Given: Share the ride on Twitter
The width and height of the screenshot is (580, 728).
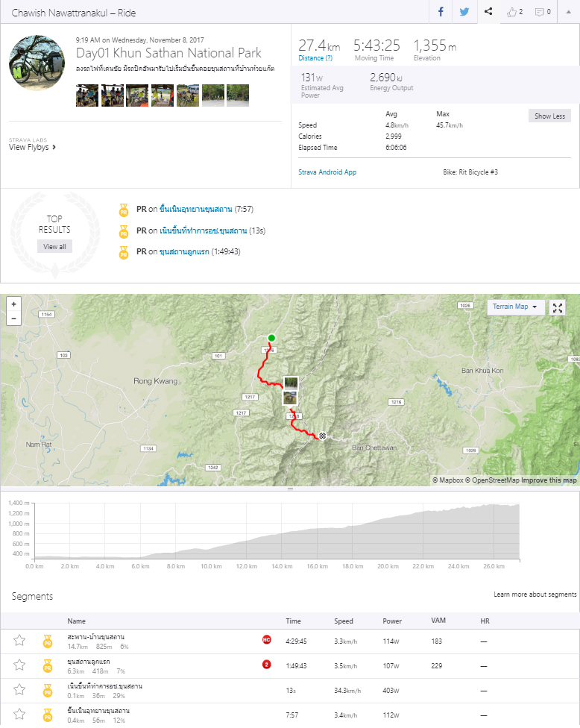Looking at the screenshot, I should coord(464,12).
